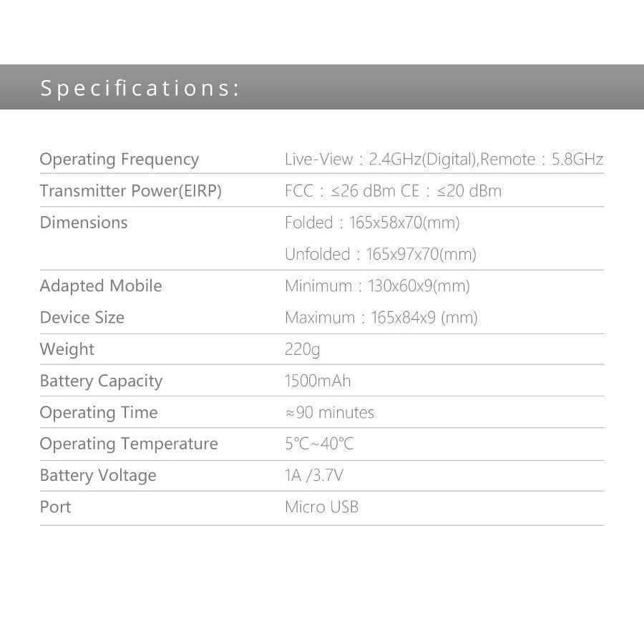Select the 220g weight value
Screen dimensions: 644x644
point(302,349)
